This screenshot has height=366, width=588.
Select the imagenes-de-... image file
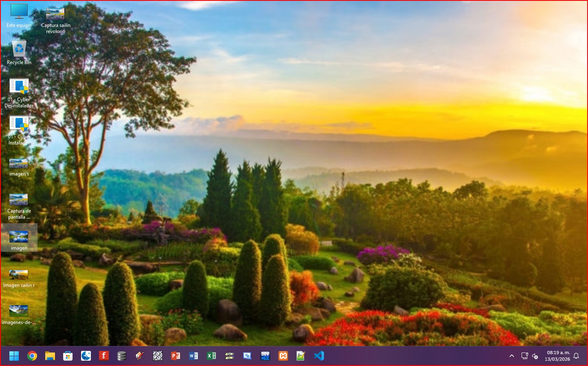(19, 315)
